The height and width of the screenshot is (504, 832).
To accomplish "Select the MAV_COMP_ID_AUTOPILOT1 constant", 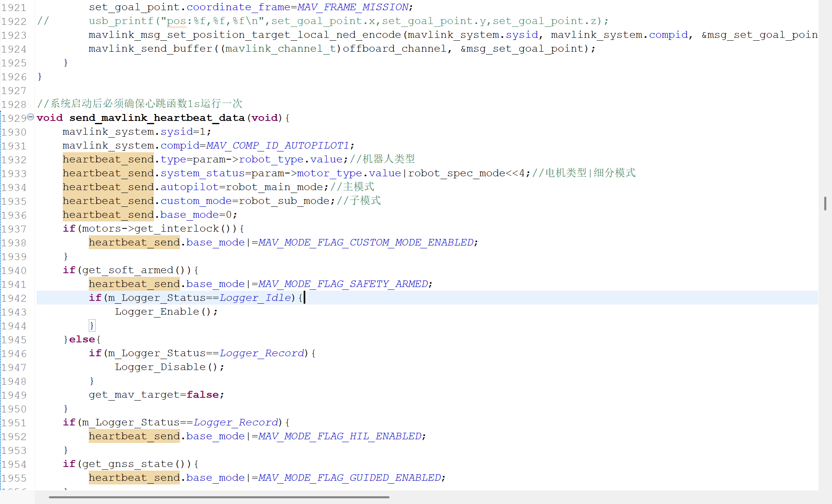I will click(x=279, y=145).
